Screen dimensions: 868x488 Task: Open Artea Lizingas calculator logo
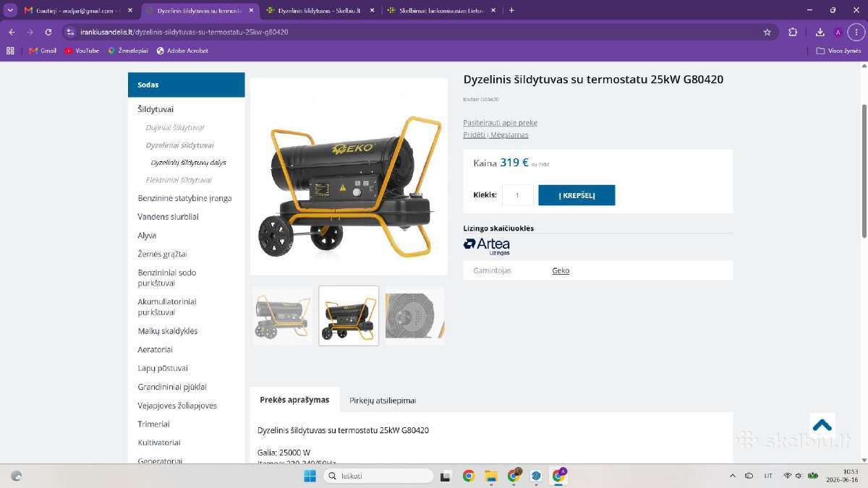(x=487, y=247)
